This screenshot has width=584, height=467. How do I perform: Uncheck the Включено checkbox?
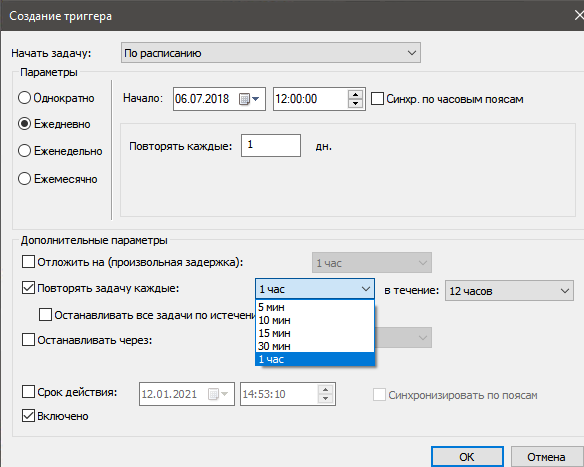tap(28, 416)
